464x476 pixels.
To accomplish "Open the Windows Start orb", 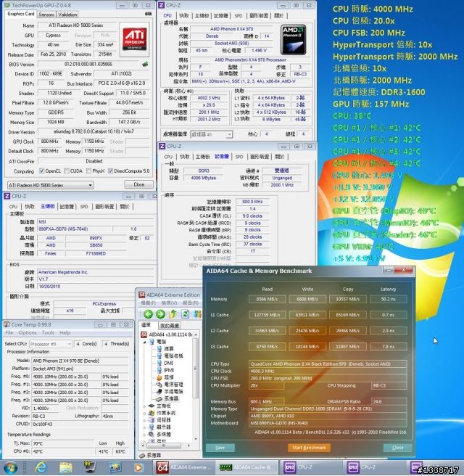I will tap(11, 467).
